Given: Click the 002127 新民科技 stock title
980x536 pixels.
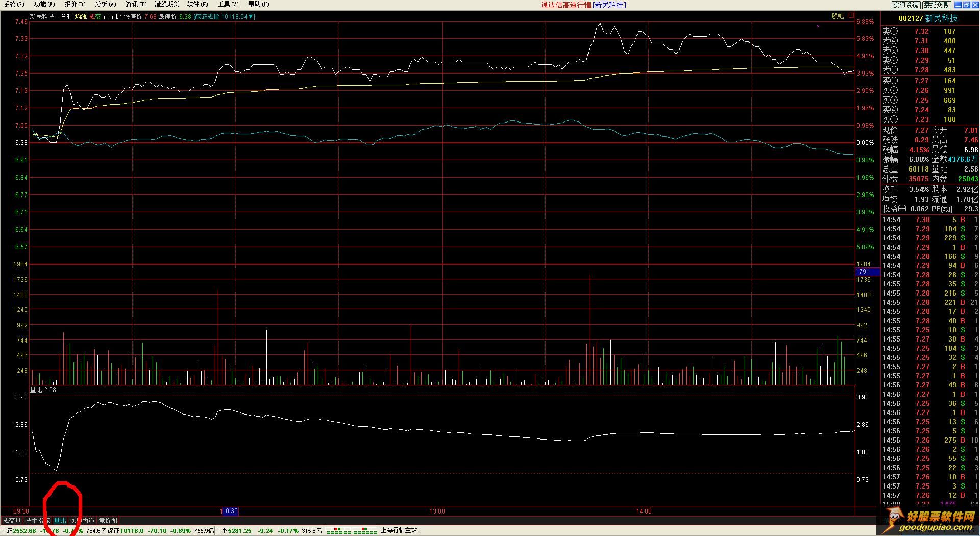Looking at the screenshot, I should pyautogui.click(x=928, y=18).
